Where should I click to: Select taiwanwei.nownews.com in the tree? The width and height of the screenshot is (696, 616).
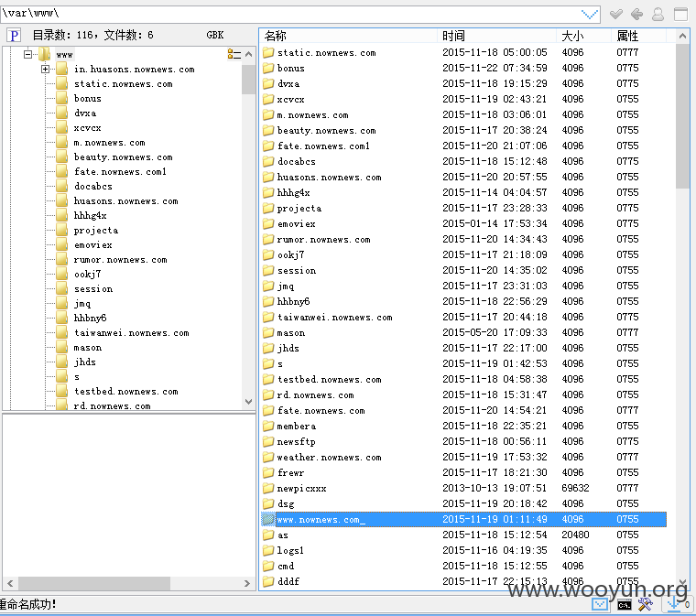click(x=131, y=332)
